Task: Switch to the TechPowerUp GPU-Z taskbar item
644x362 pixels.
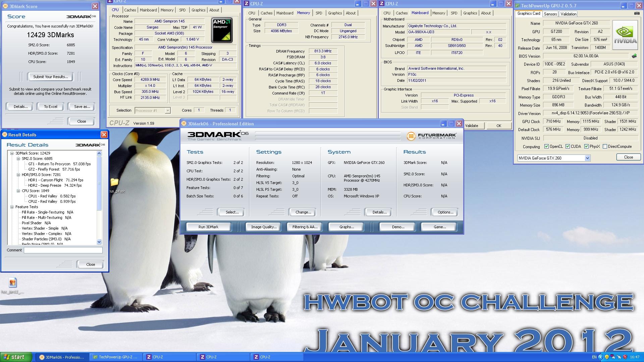Action: tap(116, 357)
